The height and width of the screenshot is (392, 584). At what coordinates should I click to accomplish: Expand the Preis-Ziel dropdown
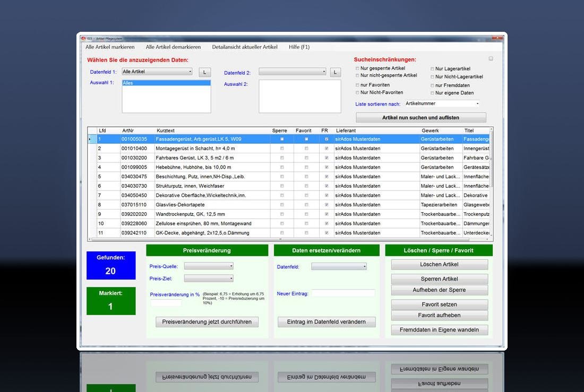tap(208, 278)
